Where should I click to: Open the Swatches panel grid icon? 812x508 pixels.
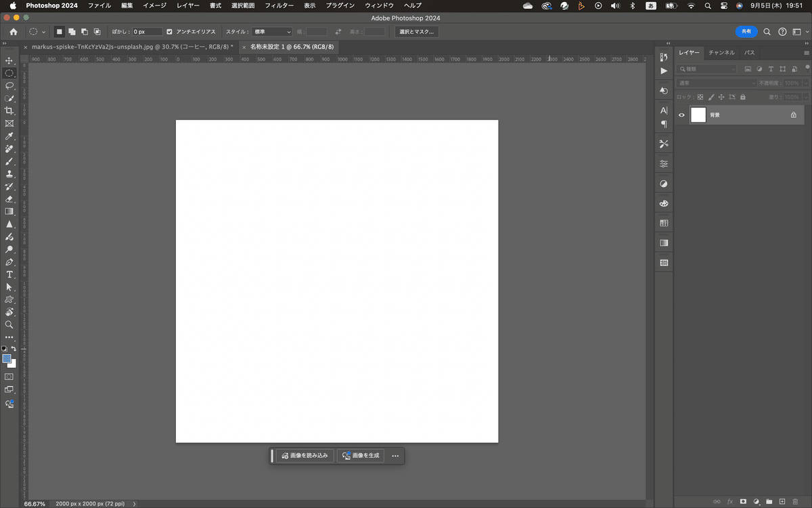[x=664, y=223]
